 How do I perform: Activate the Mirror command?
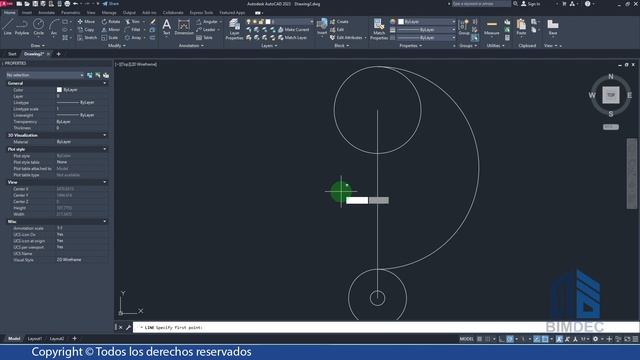[110, 30]
